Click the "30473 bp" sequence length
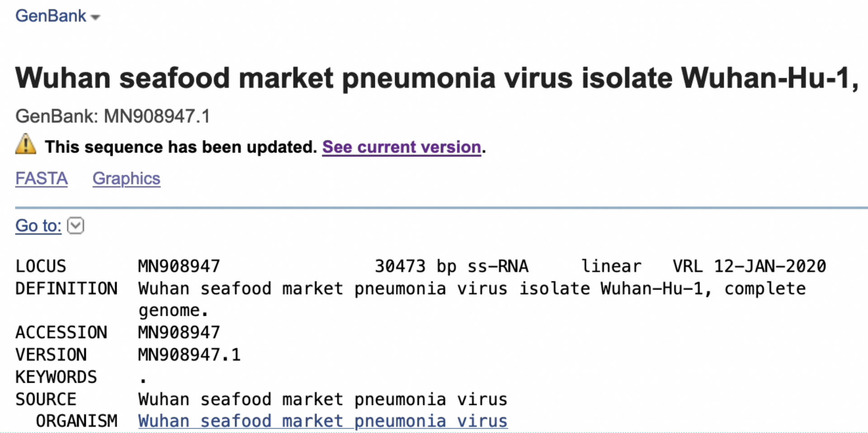Viewport: 868px width, 433px height. (415, 266)
